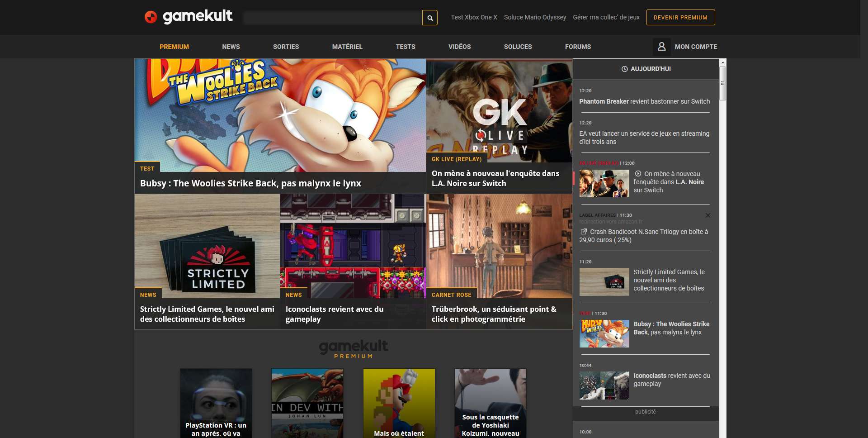Open the PlayStation VR premium card
Viewport: 868px width, 438px height.
[x=216, y=403]
